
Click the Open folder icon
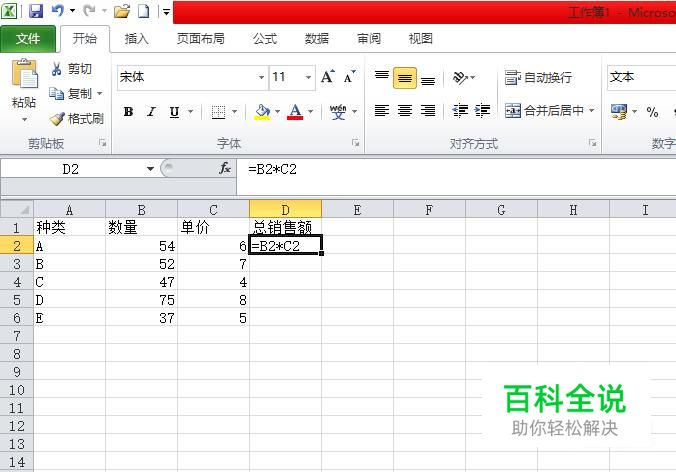click(122, 11)
